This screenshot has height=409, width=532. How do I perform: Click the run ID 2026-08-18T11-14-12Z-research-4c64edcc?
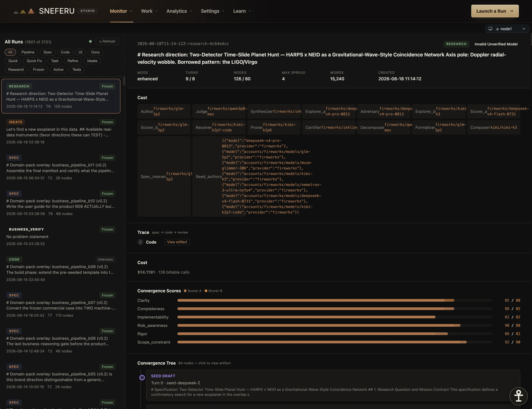[183, 44]
